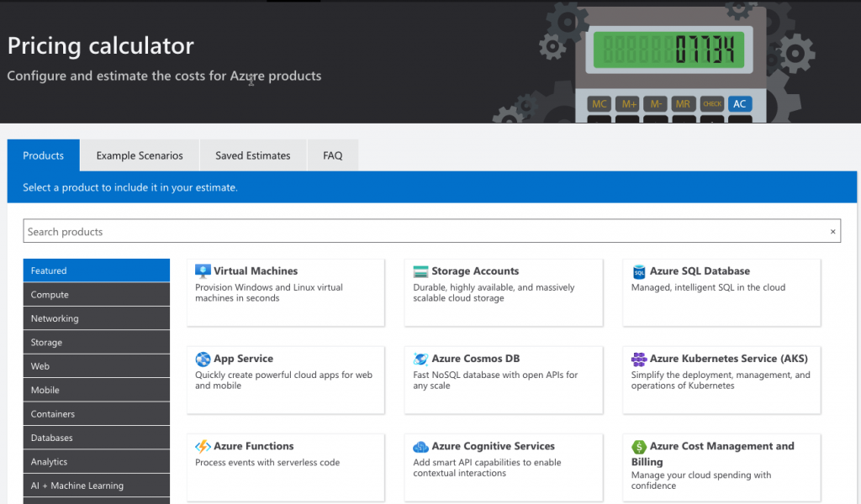Add Storage Accounts to the estimate
This screenshot has height=504, width=861.
[504, 293]
